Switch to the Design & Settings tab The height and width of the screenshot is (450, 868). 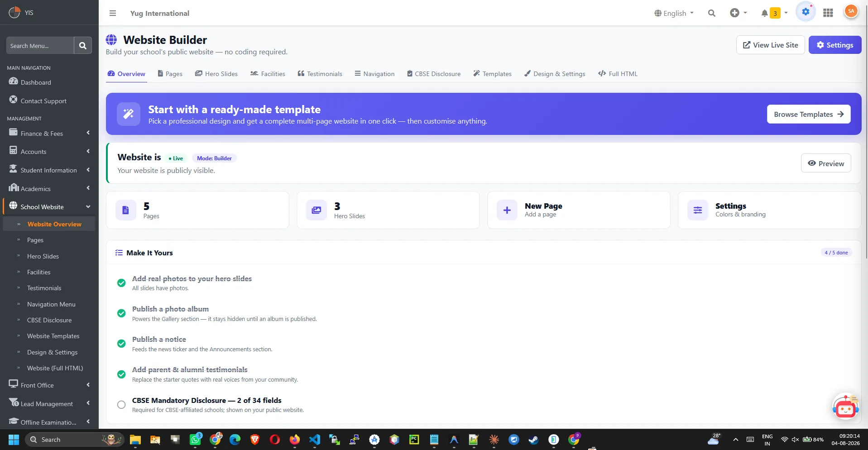(x=555, y=74)
